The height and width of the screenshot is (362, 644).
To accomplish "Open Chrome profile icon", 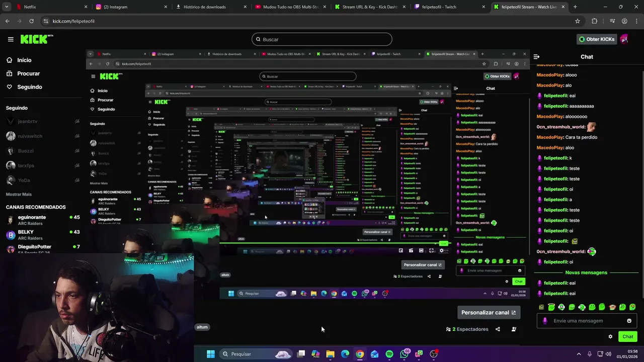I will point(624,21).
